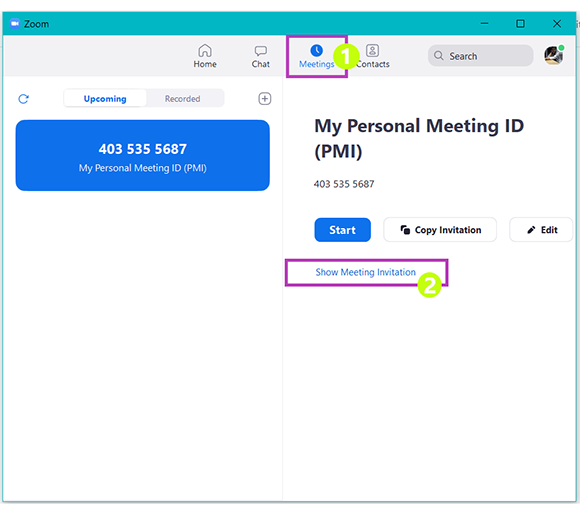Start the personal meeting
The image size is (580, 513).
tap(343, 230)
